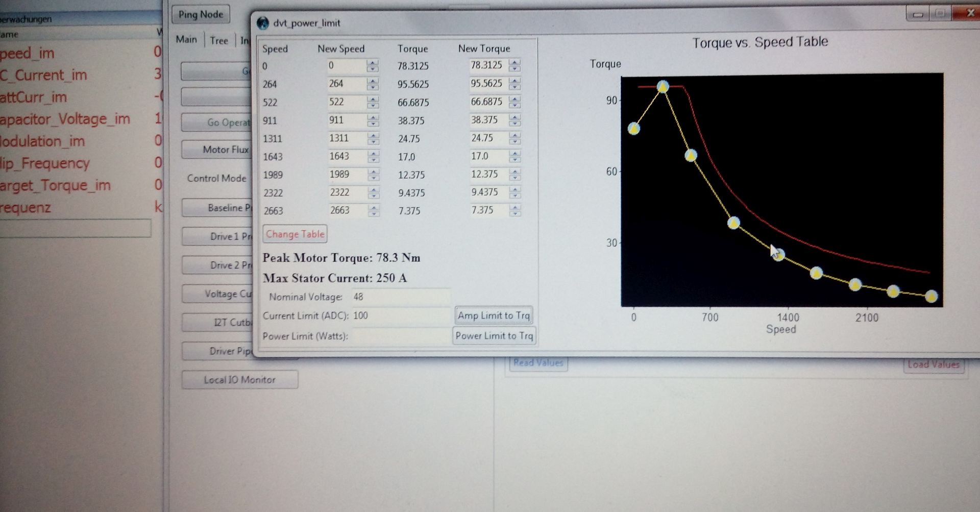Open the Tree tab

coord(219,40)
